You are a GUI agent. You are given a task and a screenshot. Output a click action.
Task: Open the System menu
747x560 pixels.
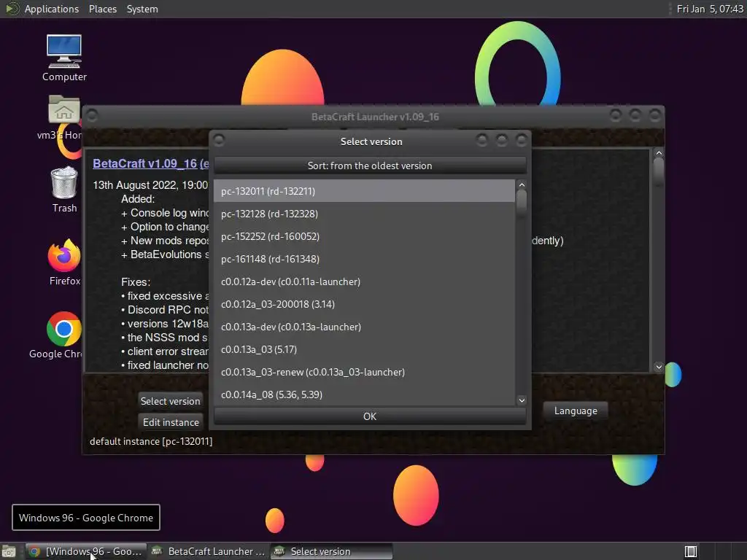[142, 9]
